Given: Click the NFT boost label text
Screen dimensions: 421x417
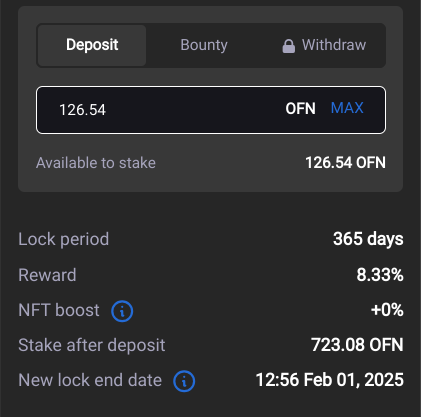Looking at the screenshot, I should coord(59,310).
